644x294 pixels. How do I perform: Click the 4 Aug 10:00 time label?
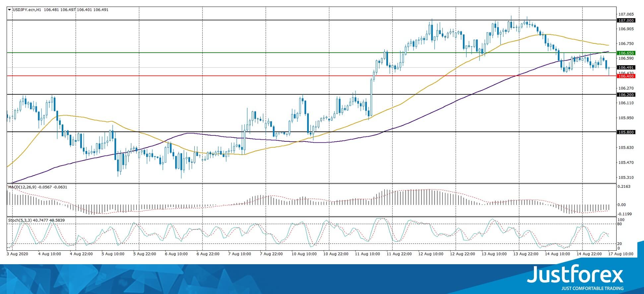pos(50,254)
